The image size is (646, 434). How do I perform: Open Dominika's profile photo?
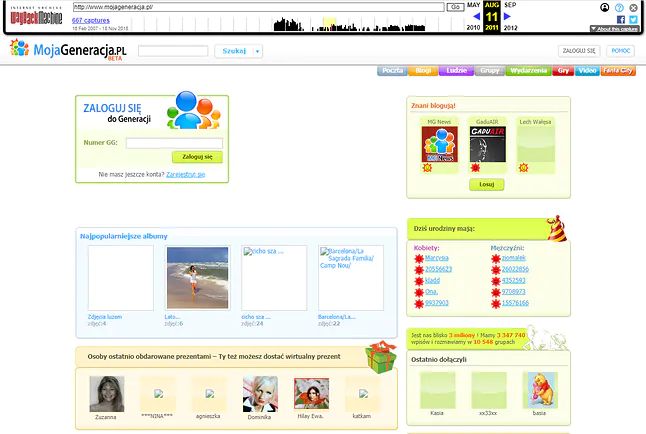click(x=260, y=394)
